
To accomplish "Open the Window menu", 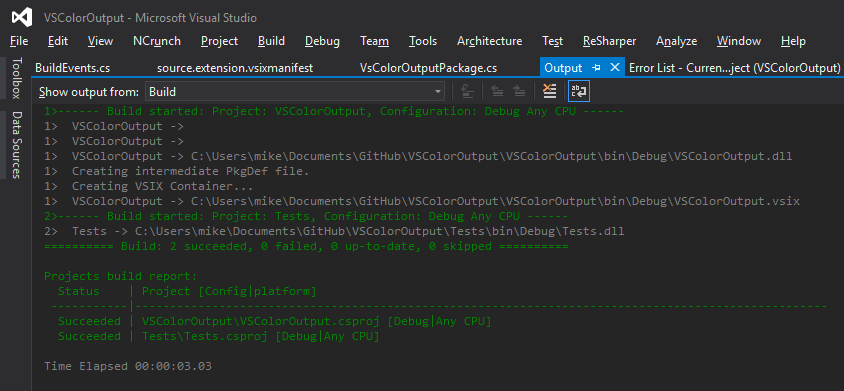I will (x=739, y=41).
